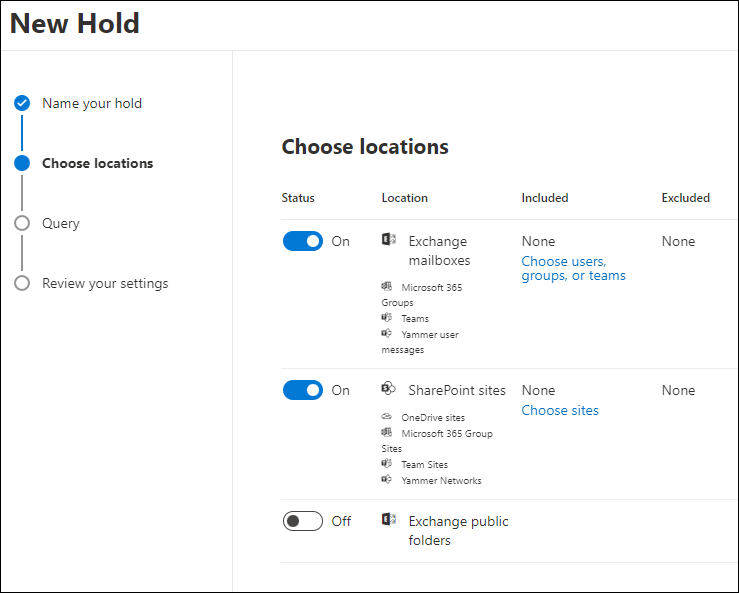
Task: Turn off the Exchange mailboxes toggle
Action: tap(303, 241)
